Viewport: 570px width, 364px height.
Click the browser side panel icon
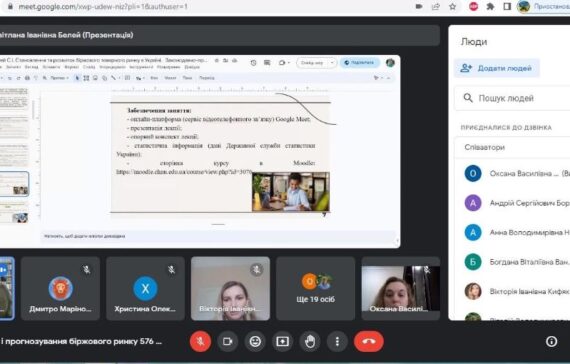point(507,7)
